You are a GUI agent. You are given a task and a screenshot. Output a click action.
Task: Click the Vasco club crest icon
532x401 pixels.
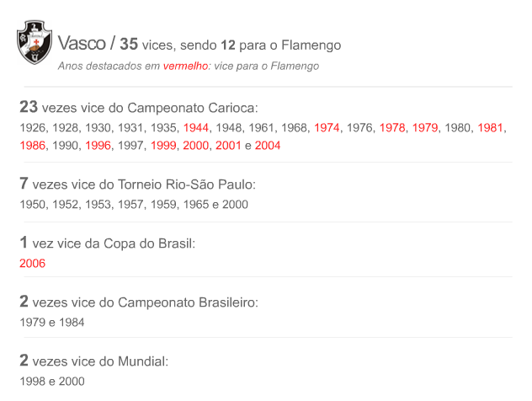[x=35, y=45]
